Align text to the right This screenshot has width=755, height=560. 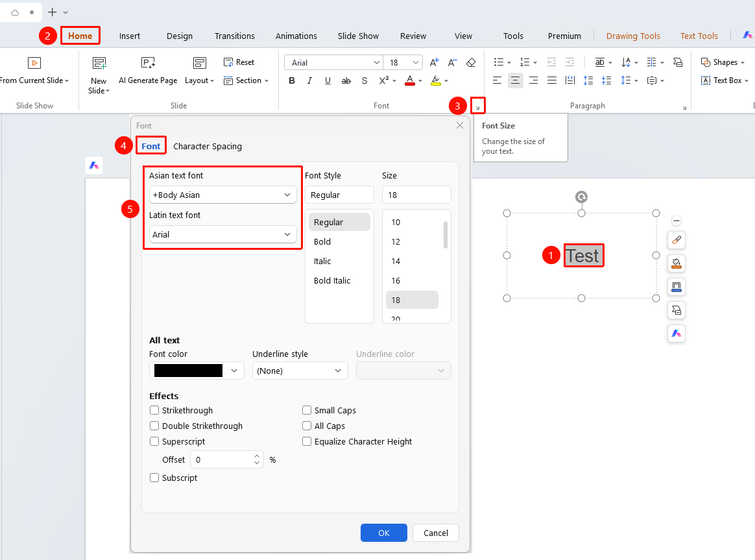(534, 80)
